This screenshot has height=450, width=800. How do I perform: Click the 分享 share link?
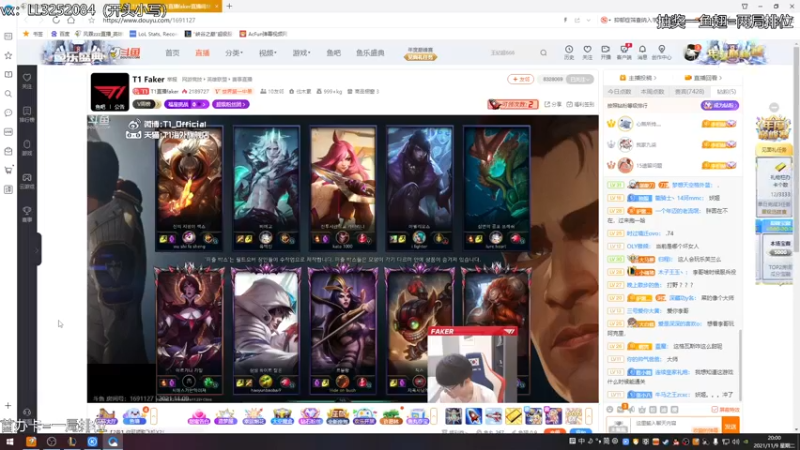pyautogui.click(x=554, y=104)
